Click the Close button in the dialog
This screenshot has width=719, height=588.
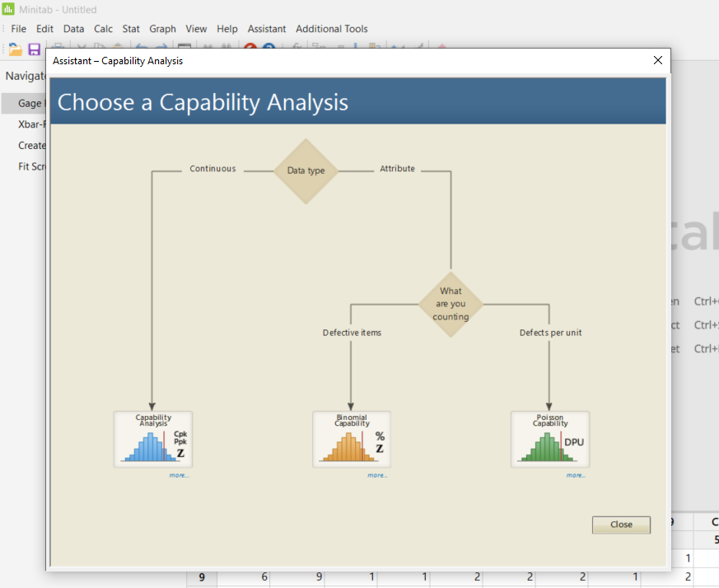coord(621,525)
